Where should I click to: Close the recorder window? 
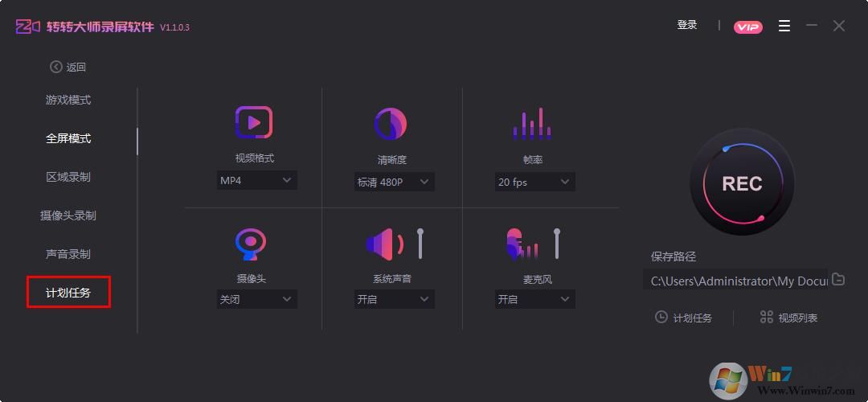pyautogui.click(x=838, y=26)
